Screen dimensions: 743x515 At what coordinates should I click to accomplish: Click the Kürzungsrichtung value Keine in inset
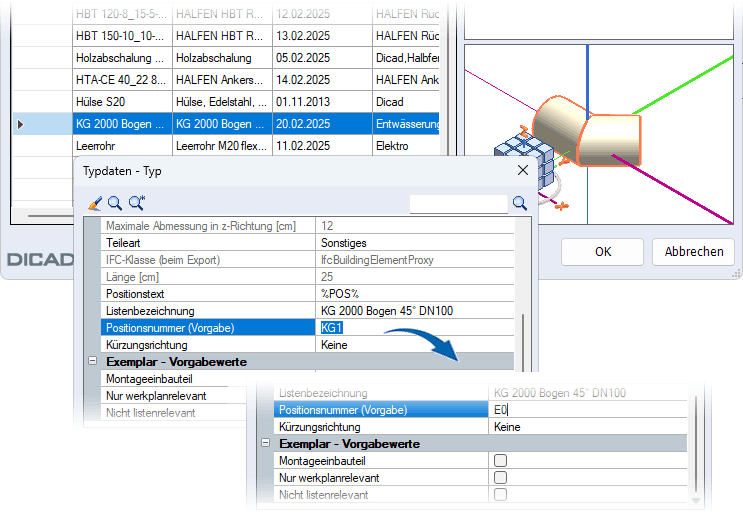click(588, 427)
